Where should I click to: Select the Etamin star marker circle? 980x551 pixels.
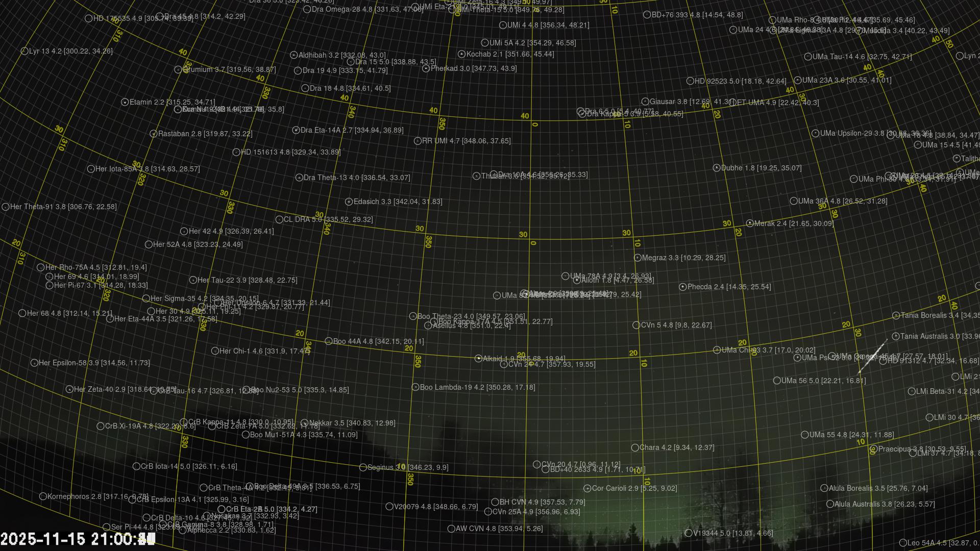tap(125, 102)
